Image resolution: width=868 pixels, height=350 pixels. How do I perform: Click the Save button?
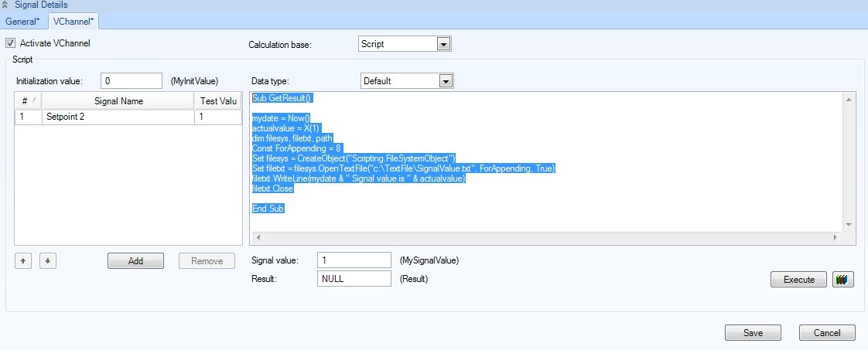pyautogui.click(x=752, y=333)
